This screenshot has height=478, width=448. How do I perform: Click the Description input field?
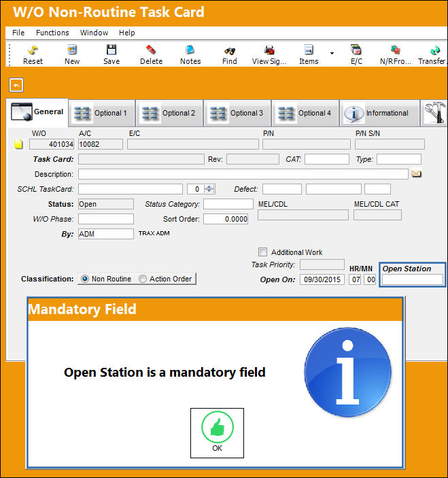coord(243,174)
